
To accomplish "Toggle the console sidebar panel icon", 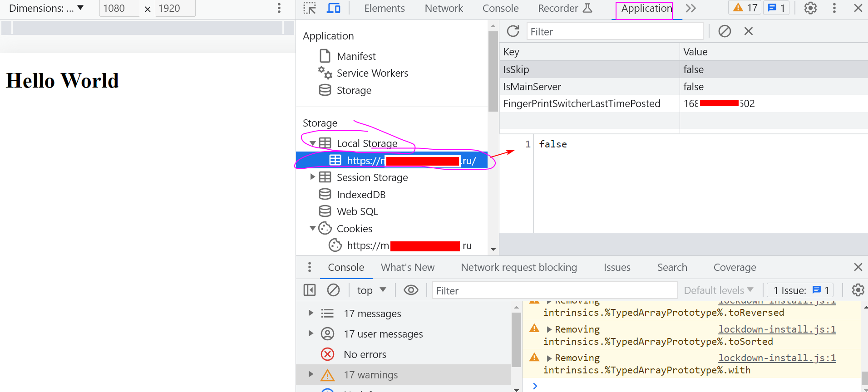I will pyautogui.click(x=310, y=290).
